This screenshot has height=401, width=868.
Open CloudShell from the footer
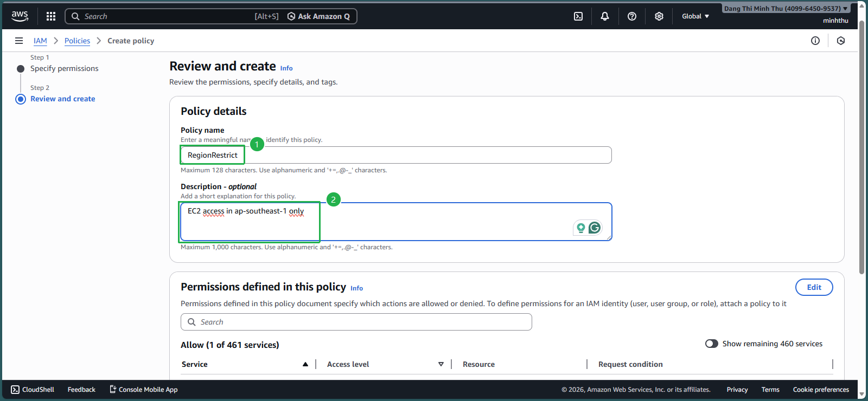33,390
